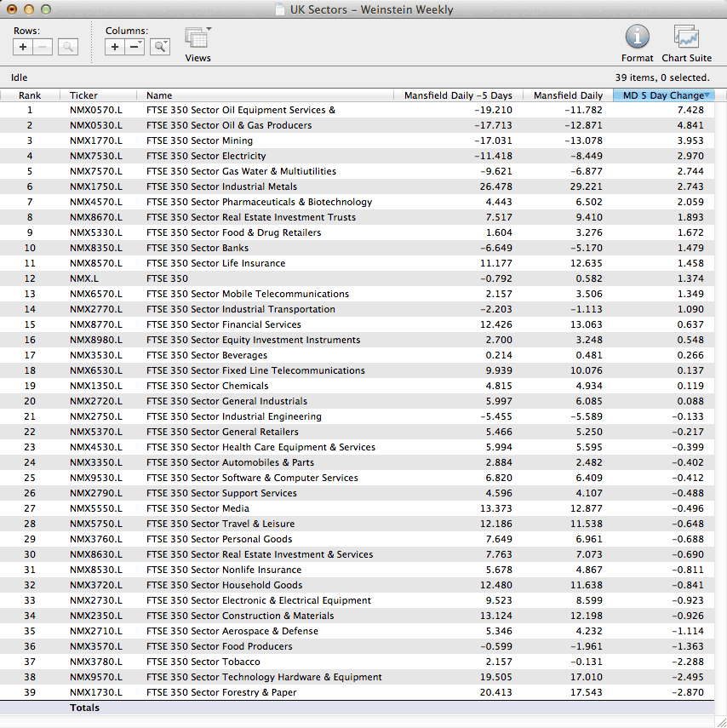Sort by the Rank column header
Screen dimensions: 727x728
coord(30,95)
